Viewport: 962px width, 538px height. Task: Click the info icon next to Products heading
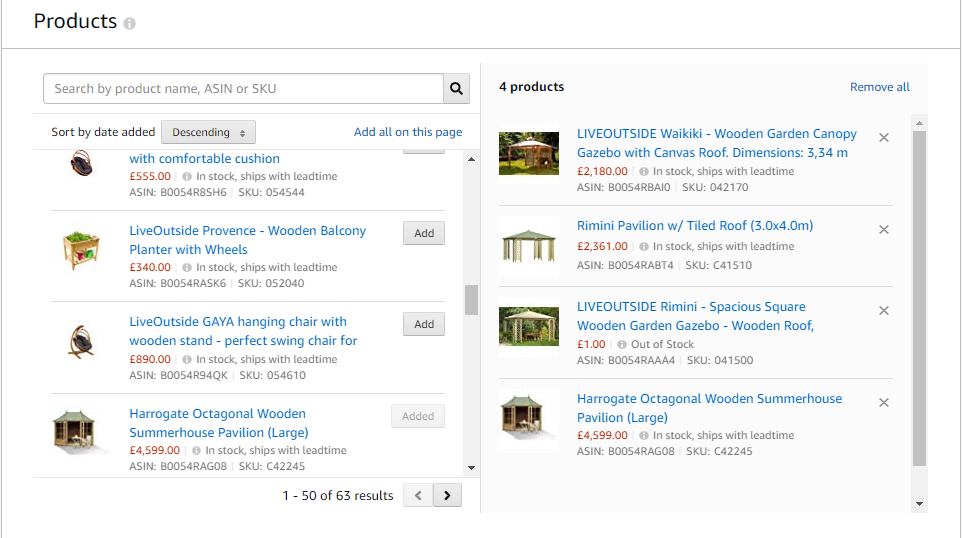pyautogui.click(x=129, y=23)
